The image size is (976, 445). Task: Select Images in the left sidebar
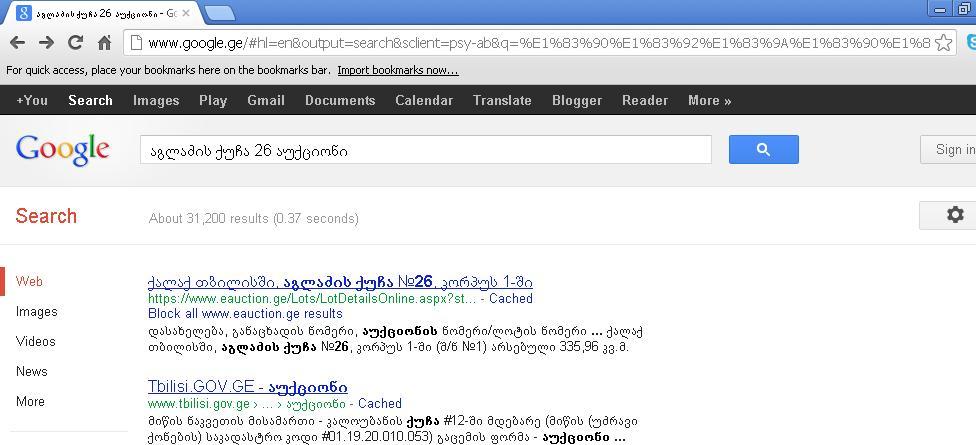tap(37, 311)
